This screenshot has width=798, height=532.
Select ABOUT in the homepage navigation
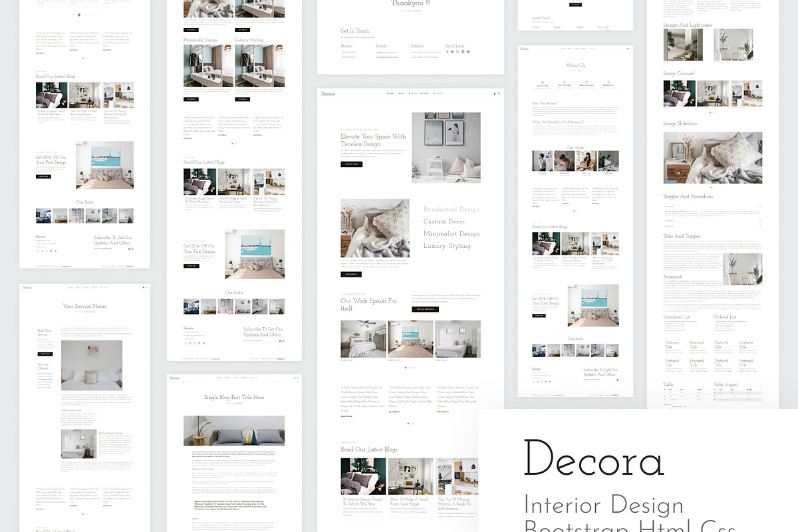point(401,94)
